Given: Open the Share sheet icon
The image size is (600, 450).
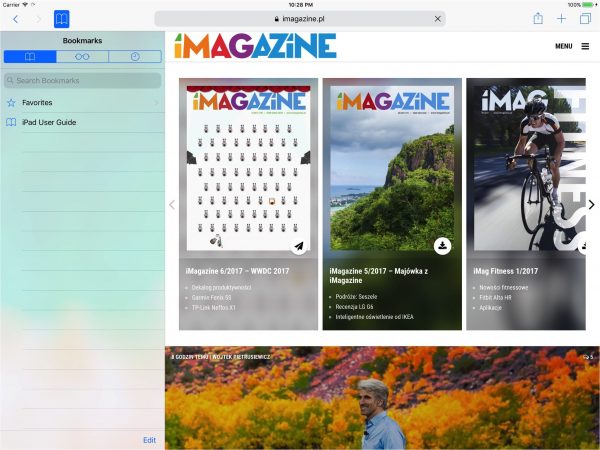Looking at the screenshot, I should [x=538, y=18].
